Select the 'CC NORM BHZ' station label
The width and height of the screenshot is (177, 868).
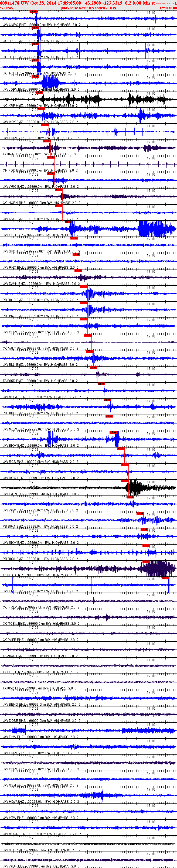14,203
